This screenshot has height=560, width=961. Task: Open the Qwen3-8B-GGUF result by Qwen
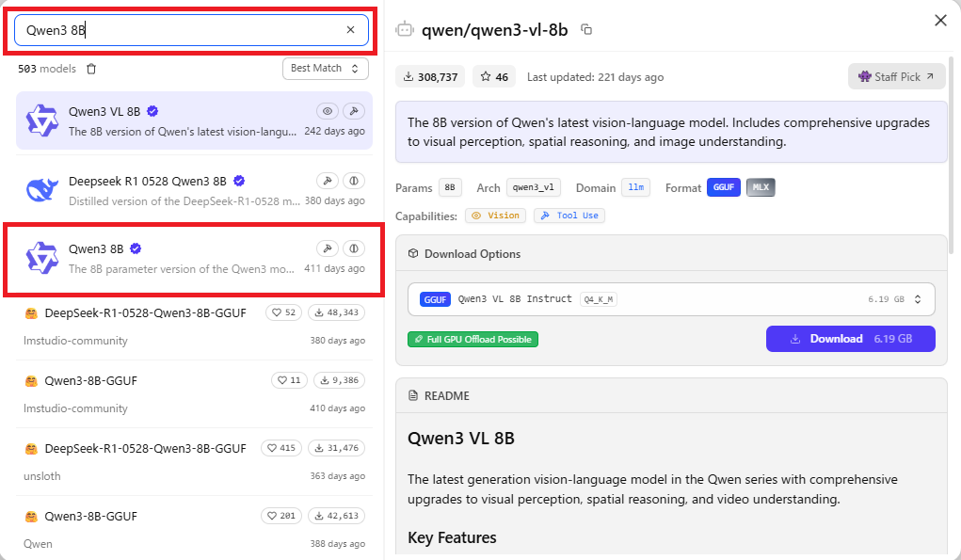click(x=194, y=529)
